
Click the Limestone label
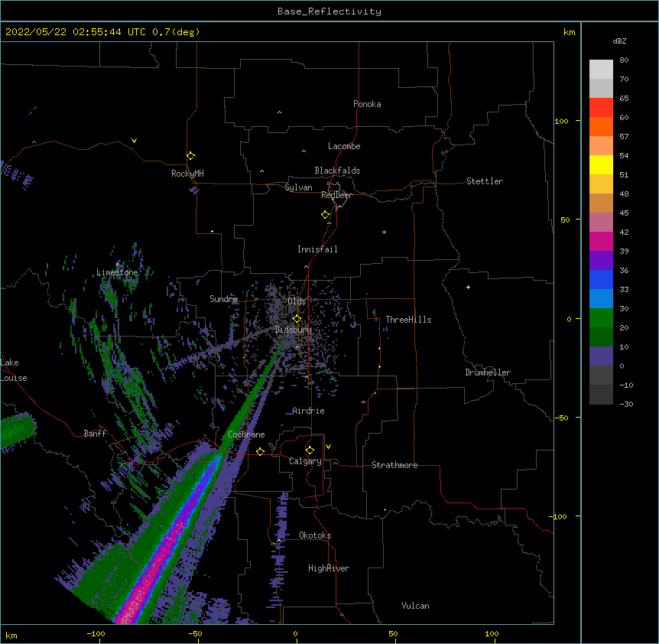click(117, 272)
